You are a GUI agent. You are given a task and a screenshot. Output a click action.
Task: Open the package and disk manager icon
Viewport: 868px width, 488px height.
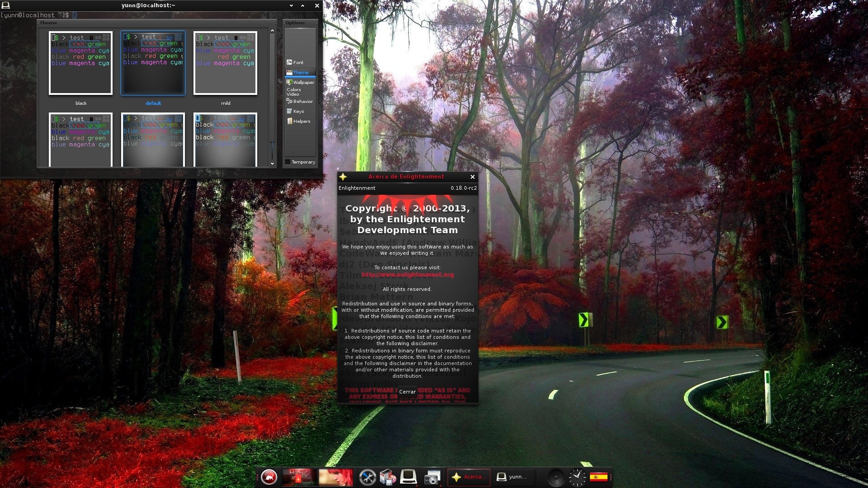(387, 477)
